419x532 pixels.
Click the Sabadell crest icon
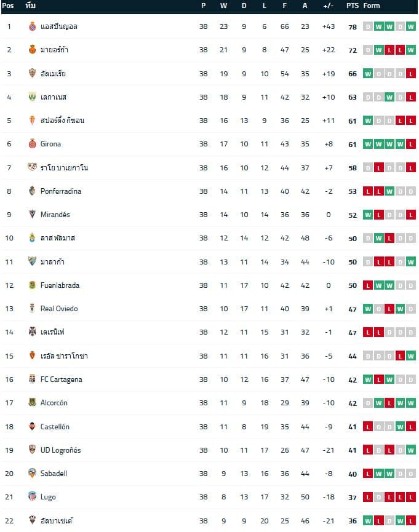point(32,473)
